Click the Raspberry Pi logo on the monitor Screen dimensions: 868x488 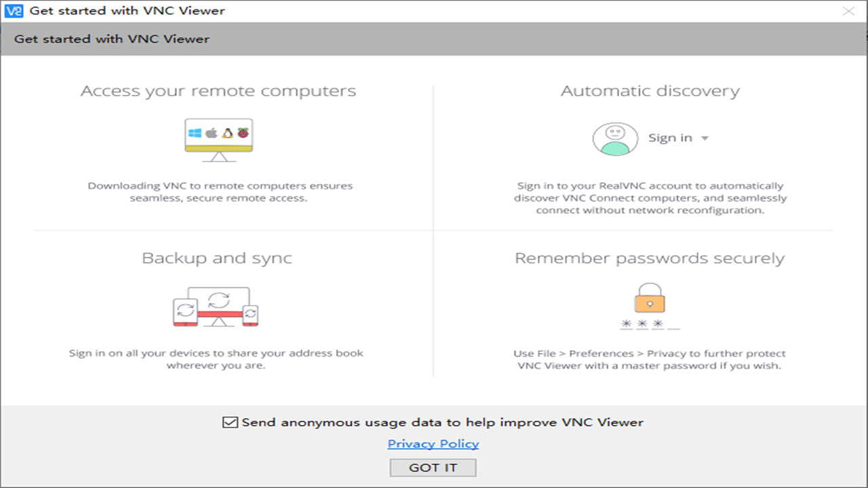tap(243, 133)
